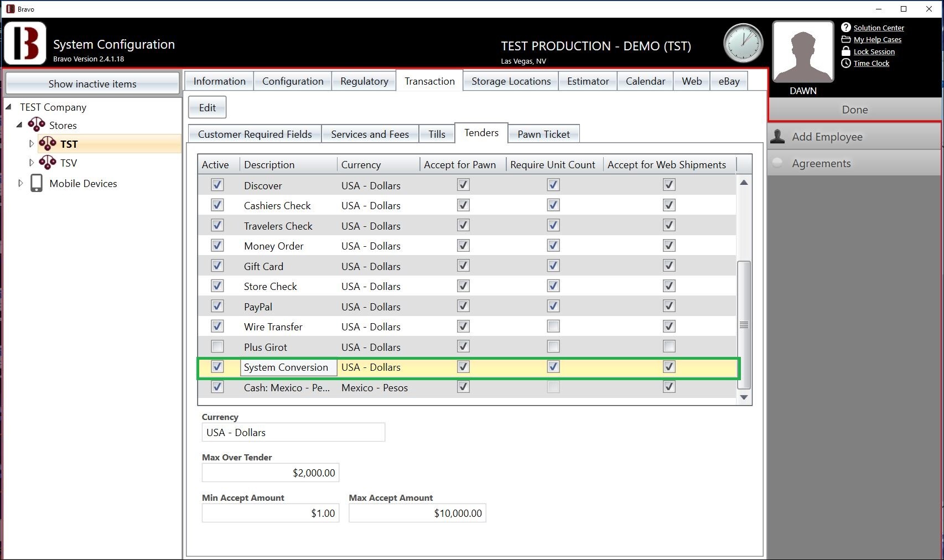Click the tenders list scroll down arrow
Screen dimensions: 944x560
tap(744, 397)
